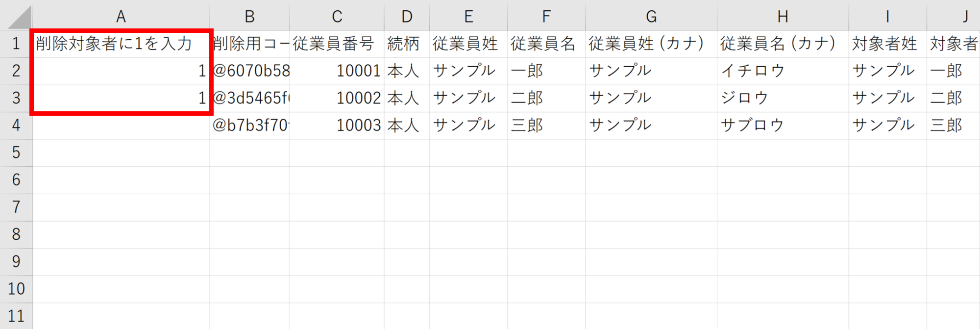Screen dimensions: 980x329
Task: Click cell with code @b7b3f70
Action: coord(250,126)
